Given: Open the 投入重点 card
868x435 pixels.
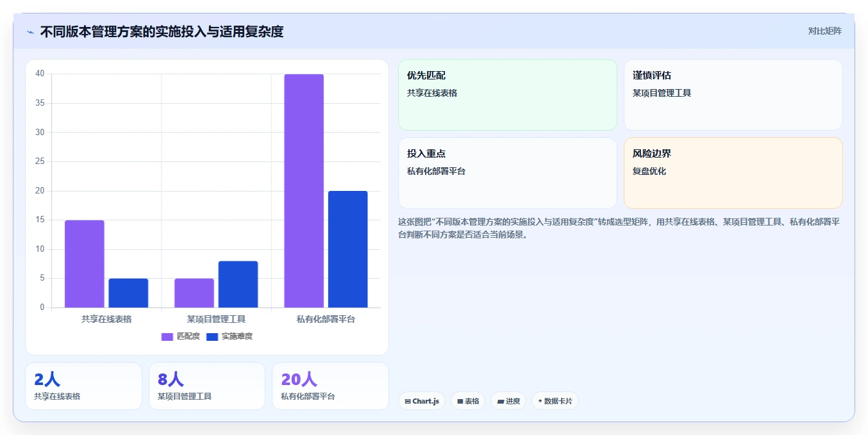Looking at the screenshot, I should point(508,173).
